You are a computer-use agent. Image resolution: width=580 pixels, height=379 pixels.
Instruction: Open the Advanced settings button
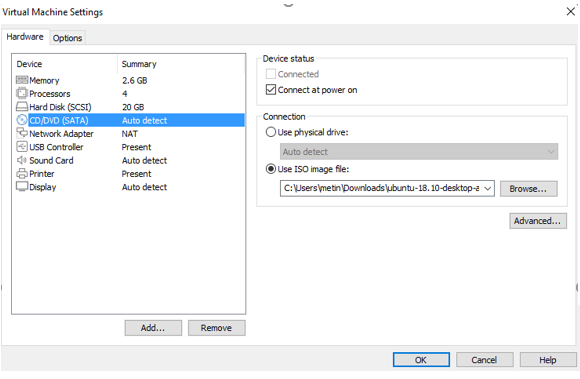click(537, 221)
